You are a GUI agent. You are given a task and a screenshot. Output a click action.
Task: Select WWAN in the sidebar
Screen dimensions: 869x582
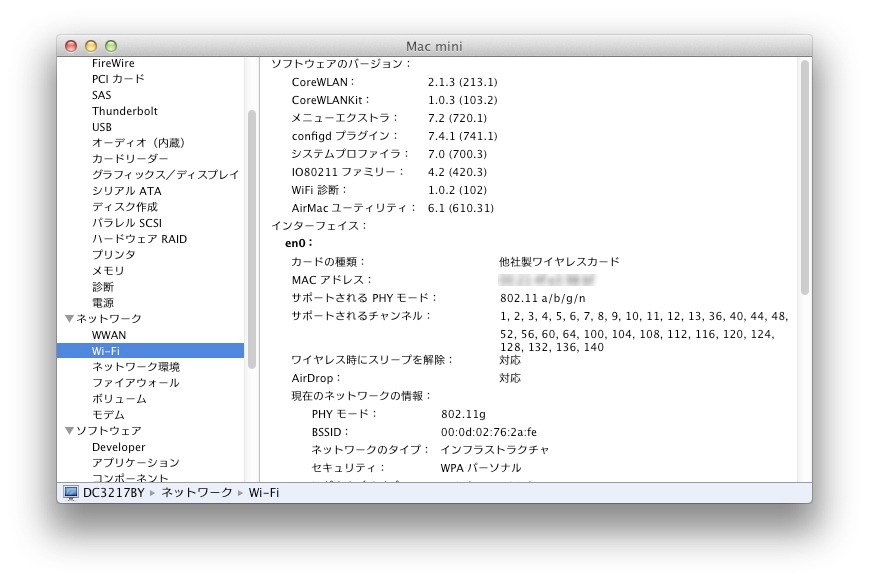tap(109, 335)
